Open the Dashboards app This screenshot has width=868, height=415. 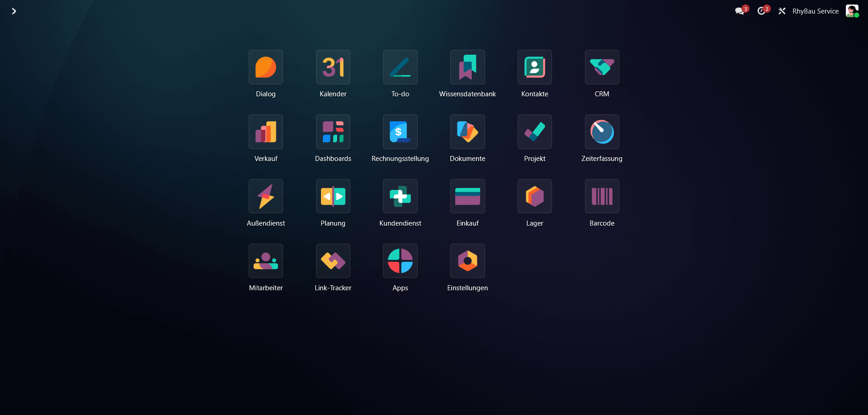point(333,132)
